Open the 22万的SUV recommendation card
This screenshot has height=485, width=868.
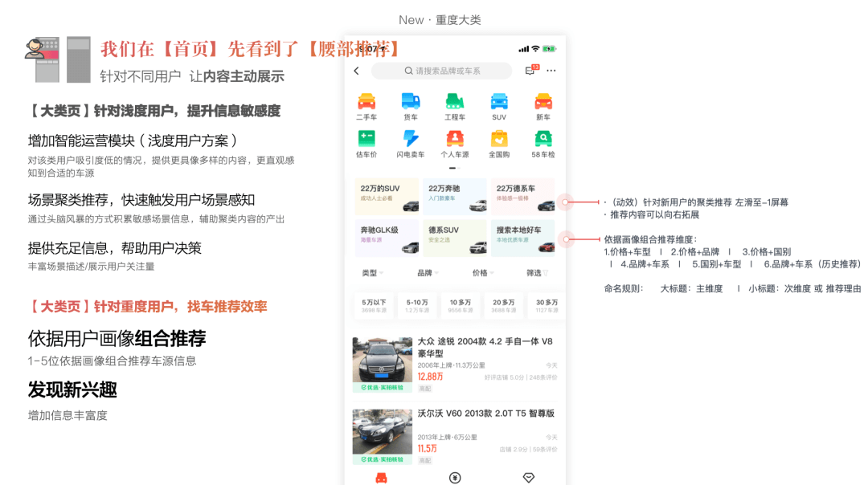click(x=387, y=196)
